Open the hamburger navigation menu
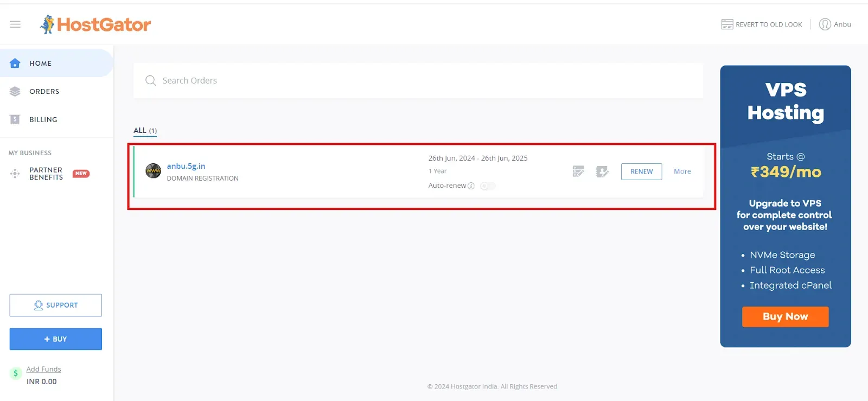 15,24
